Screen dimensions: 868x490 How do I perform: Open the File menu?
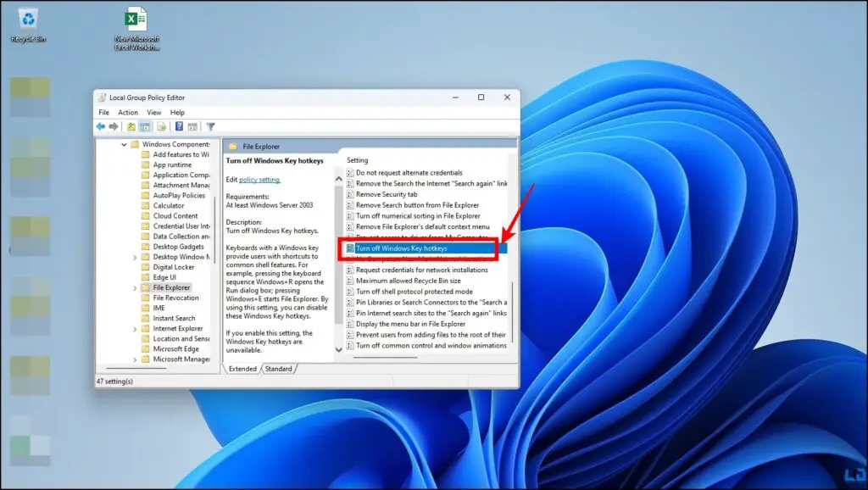point(103,113)
